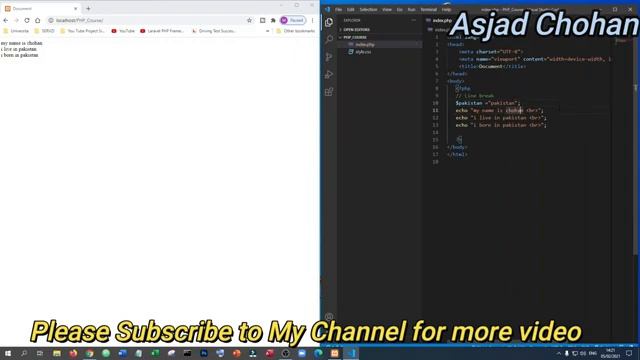The image size is (640, 360).
Task: Open Windows taskbar search
Action: pos(24,353)
